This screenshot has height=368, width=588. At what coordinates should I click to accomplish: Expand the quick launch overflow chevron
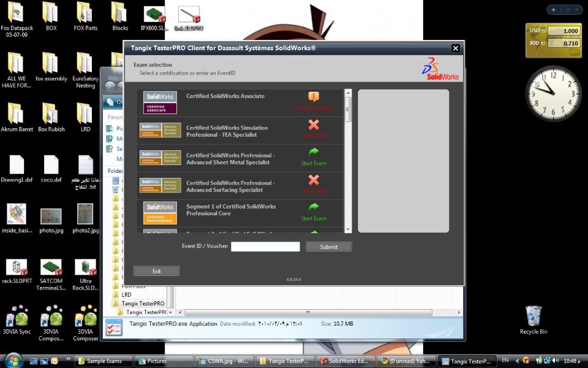click(68, 358)
